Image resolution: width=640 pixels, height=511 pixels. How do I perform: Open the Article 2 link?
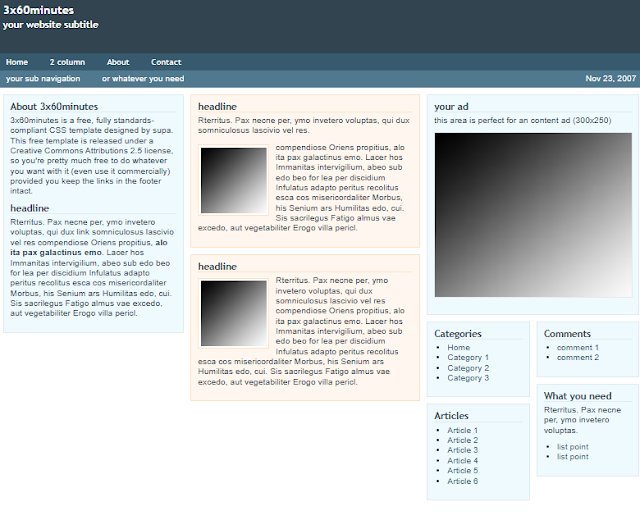coord(462,440)
